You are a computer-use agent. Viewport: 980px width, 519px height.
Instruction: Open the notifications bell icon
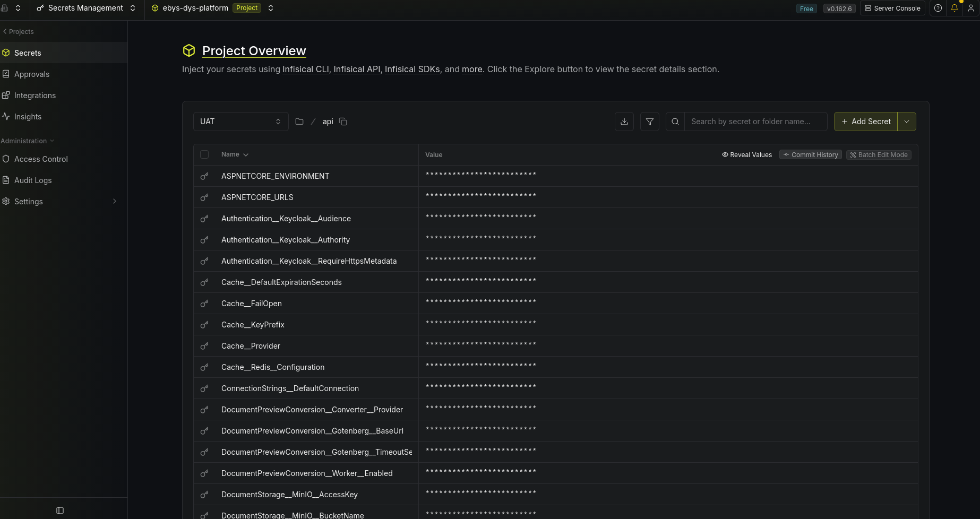(x=955, y=8)
